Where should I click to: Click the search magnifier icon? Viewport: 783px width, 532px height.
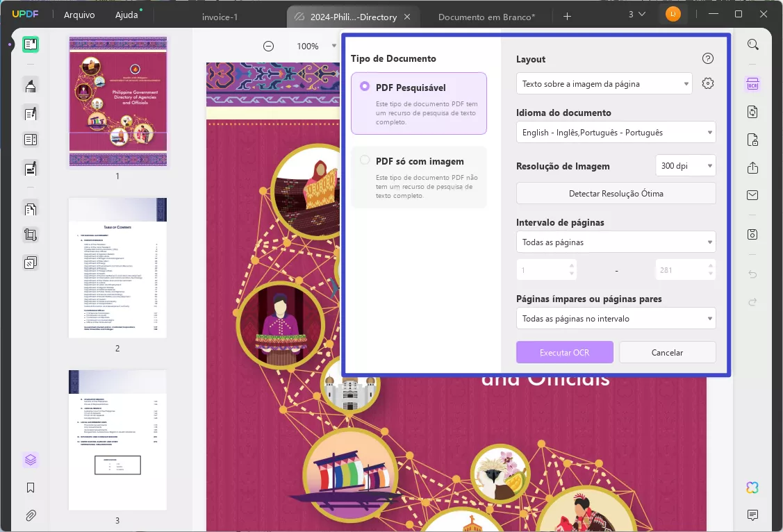752,44
